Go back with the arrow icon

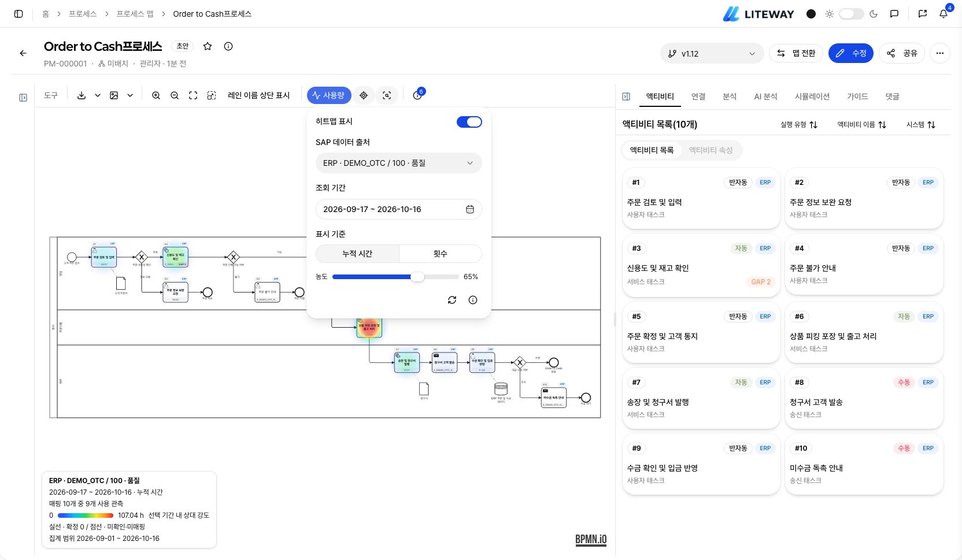tap(23, 53)
